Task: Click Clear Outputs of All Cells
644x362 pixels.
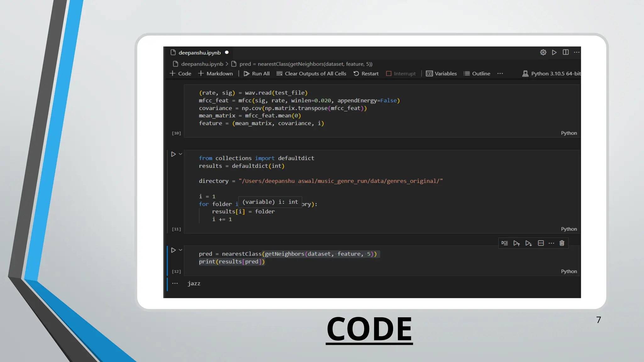Action: (x=311, y=74)
